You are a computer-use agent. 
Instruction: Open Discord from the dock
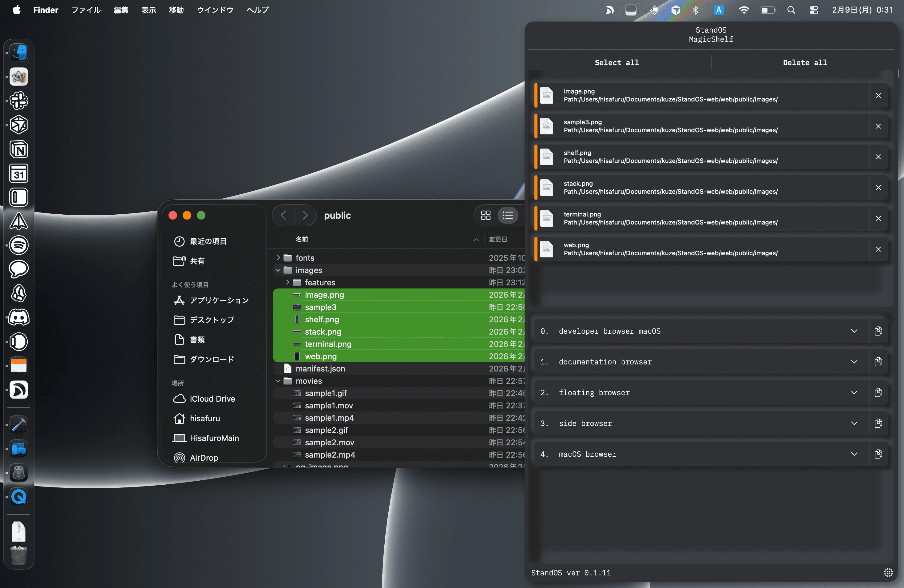coord(19,317)
